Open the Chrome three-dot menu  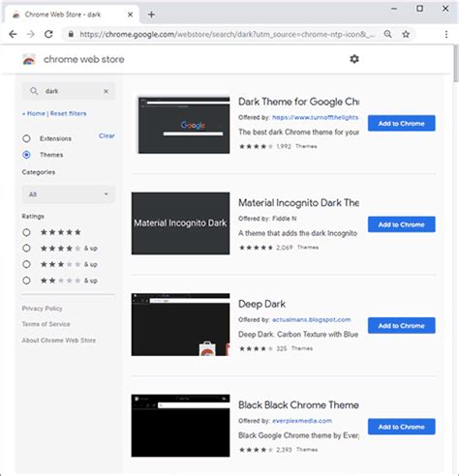pyautogui.click(x=446, y=34)
